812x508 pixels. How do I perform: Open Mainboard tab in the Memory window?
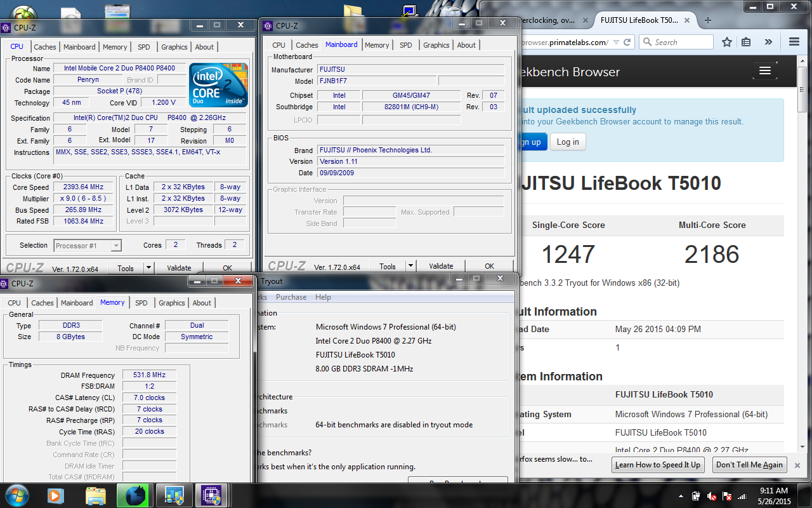coord(77,303)
